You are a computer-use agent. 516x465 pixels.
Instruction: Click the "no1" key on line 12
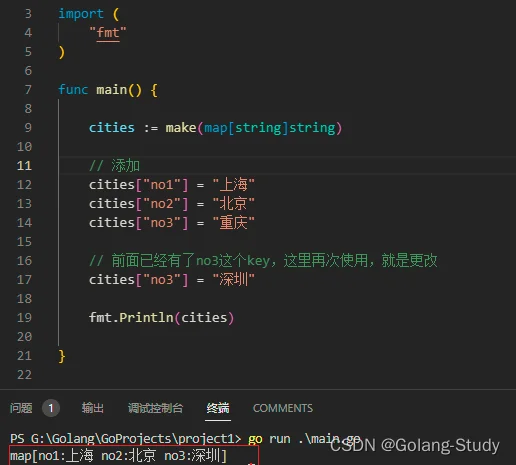point(162,185)
